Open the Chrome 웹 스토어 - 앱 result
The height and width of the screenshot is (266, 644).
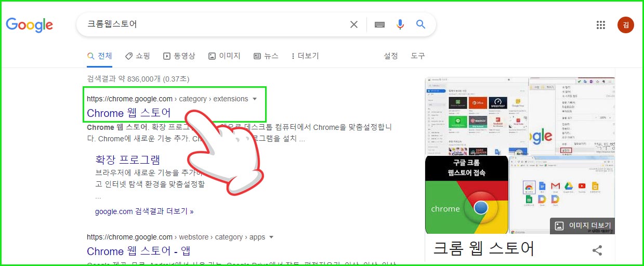[139, 251]
